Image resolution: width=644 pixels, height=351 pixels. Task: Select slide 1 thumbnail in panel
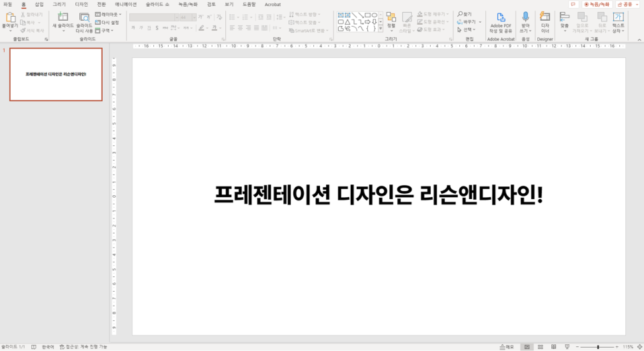pyautogui.click(x=56, y=75)
